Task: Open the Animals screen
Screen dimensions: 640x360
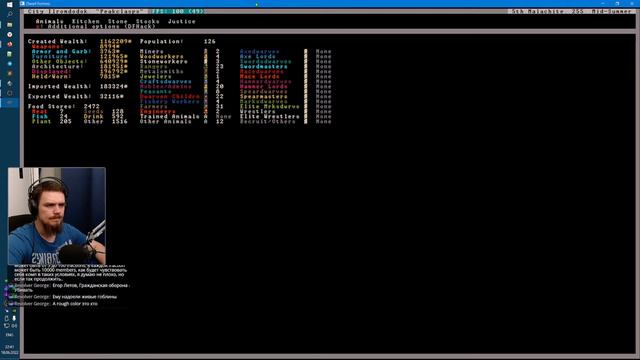Action: [50, 21]
